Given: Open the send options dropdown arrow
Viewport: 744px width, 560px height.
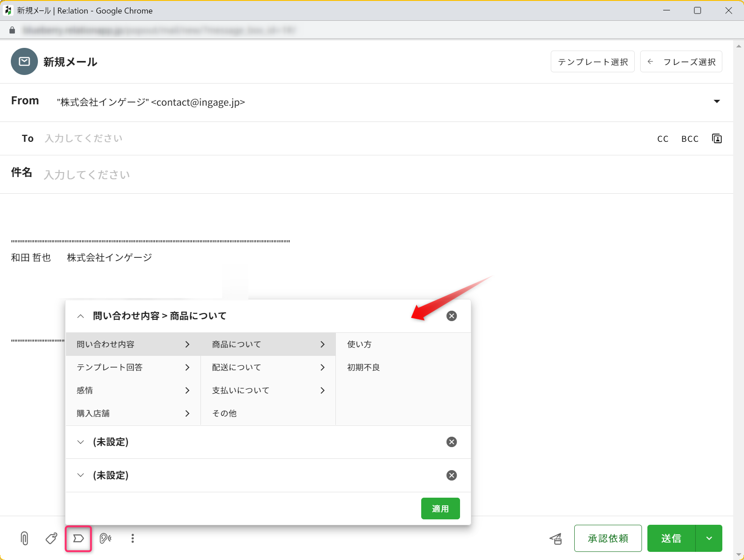Looking at the screenshot, I should (709, 538).
